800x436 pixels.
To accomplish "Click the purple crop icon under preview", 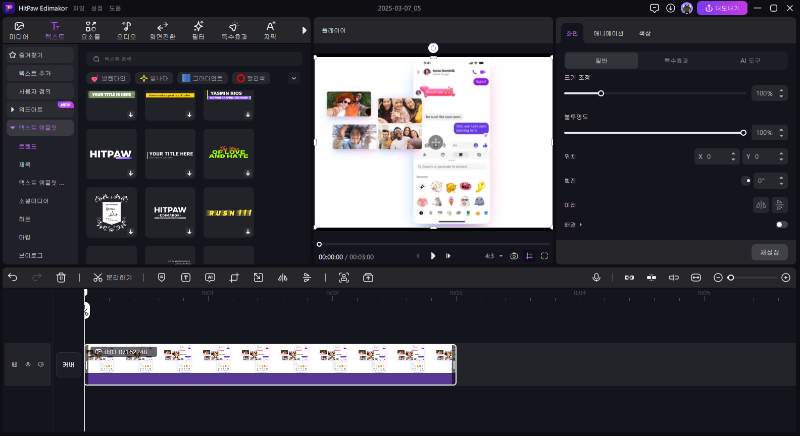I will click(x=530, y=256).
